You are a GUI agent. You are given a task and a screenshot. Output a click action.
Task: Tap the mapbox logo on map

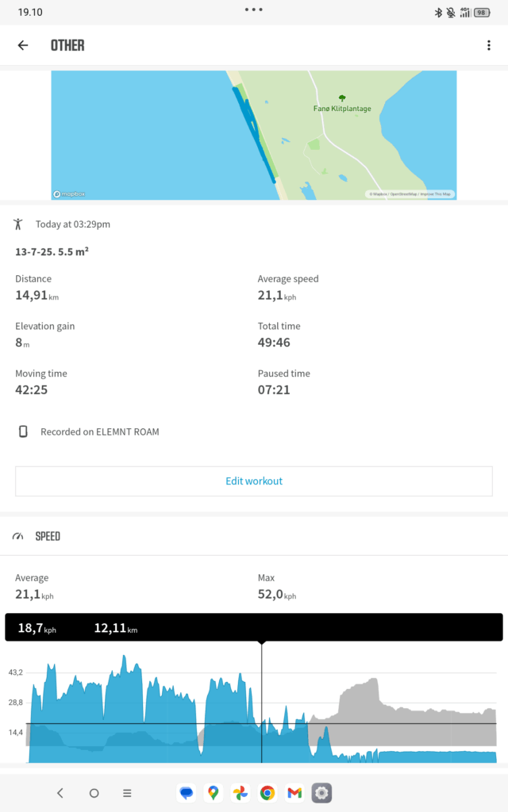pos(70,194)
